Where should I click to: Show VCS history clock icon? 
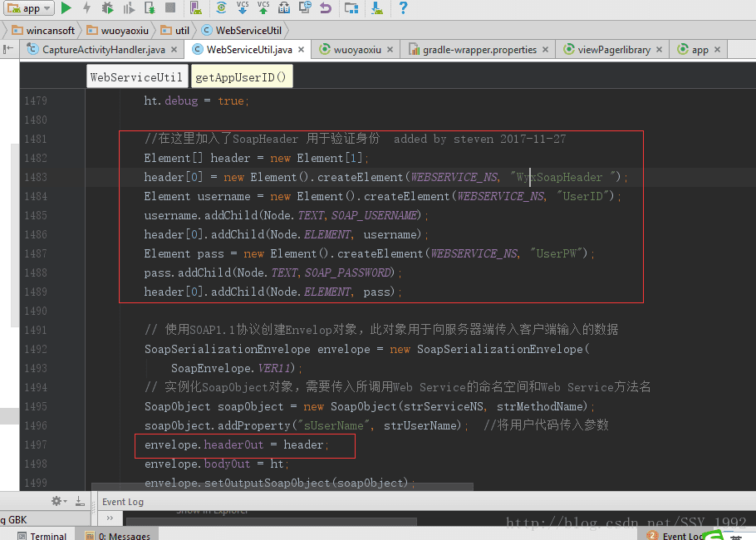(x=305, y=7)
